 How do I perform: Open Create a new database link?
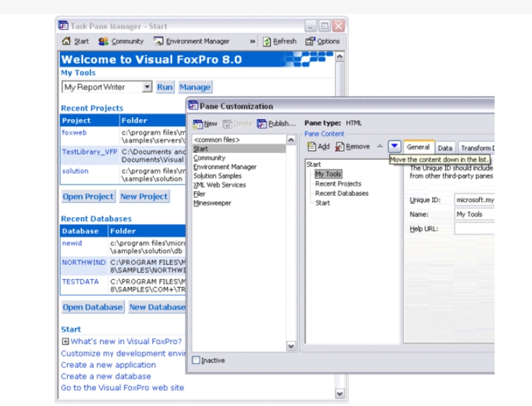pos(106,376)
